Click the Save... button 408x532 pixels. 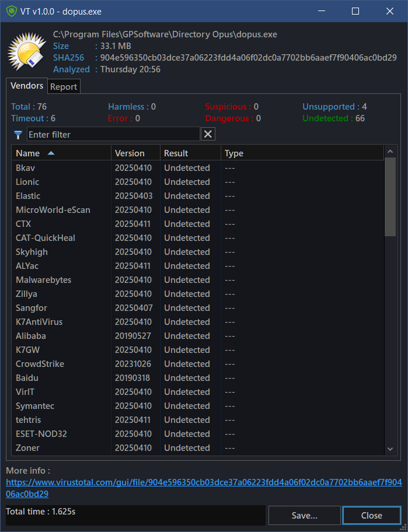click(305, 516)
